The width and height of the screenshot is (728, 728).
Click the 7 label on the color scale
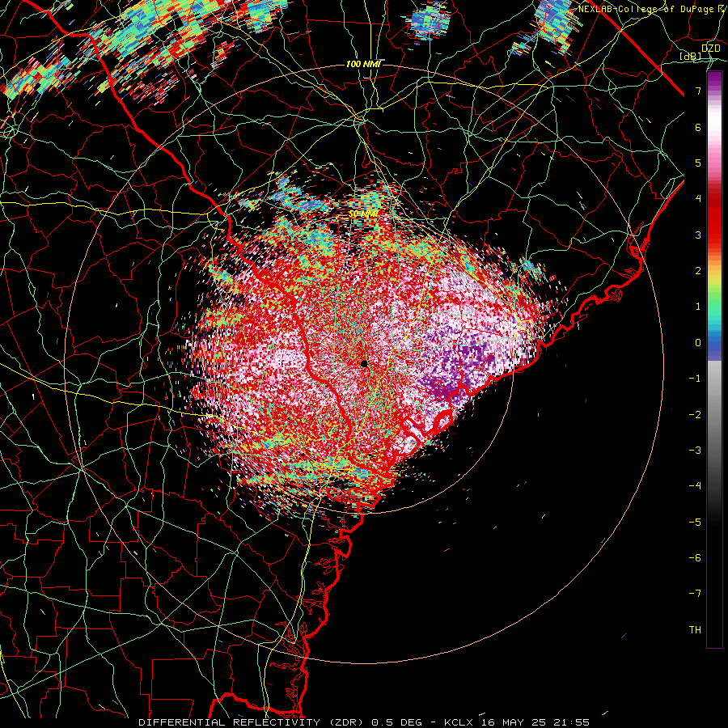[698, 91]
